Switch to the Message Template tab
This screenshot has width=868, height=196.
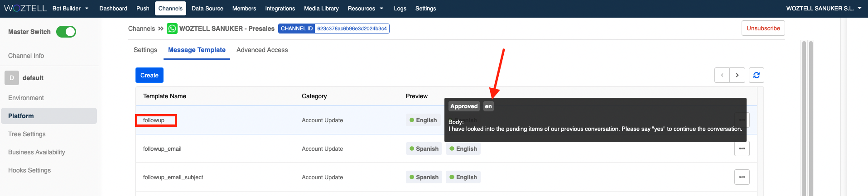[x=197, y=50]
